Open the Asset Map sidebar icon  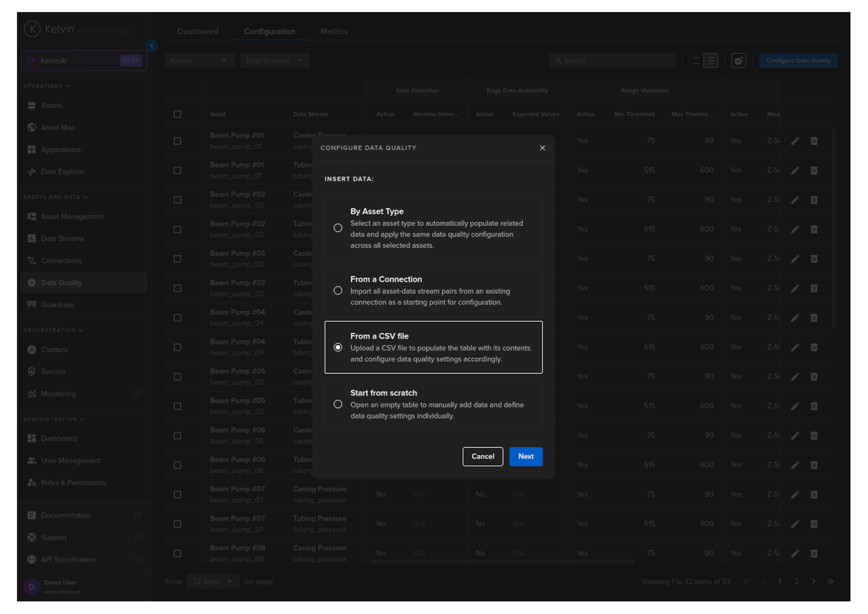(x=32, y=128)
